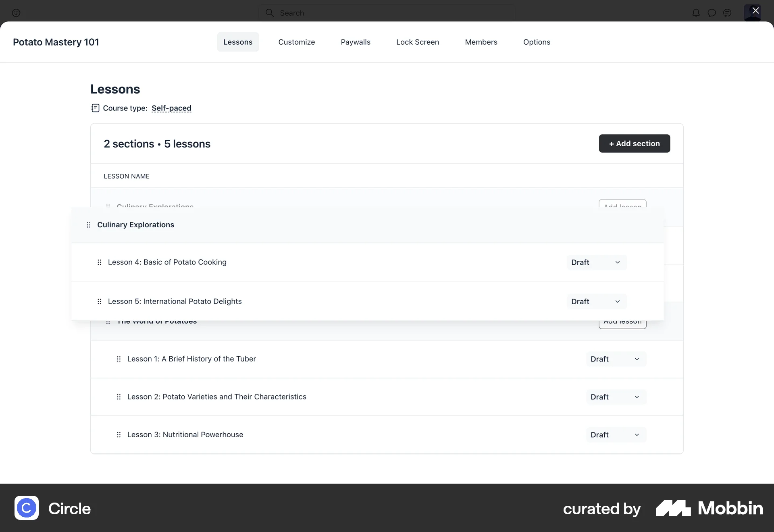
Task: Open the Paywalls tab
Action: click(x=356, y=42)
